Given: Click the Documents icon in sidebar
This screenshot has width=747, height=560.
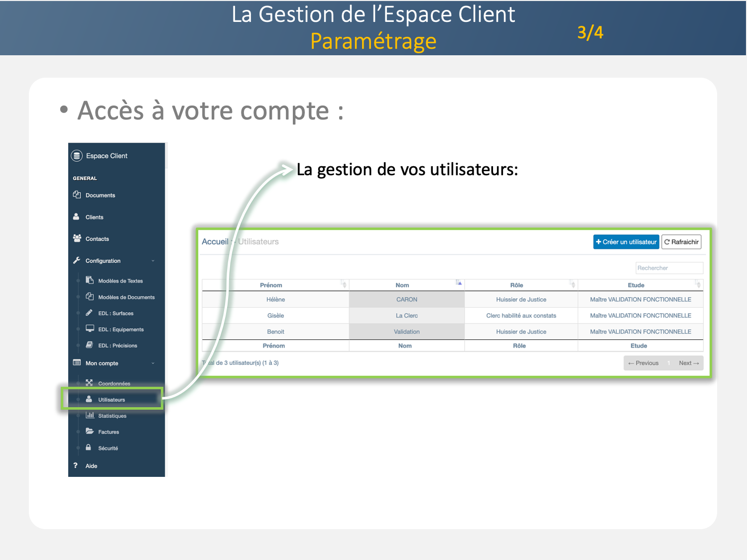Looking at the screenshot, I should tap(77, 195).
